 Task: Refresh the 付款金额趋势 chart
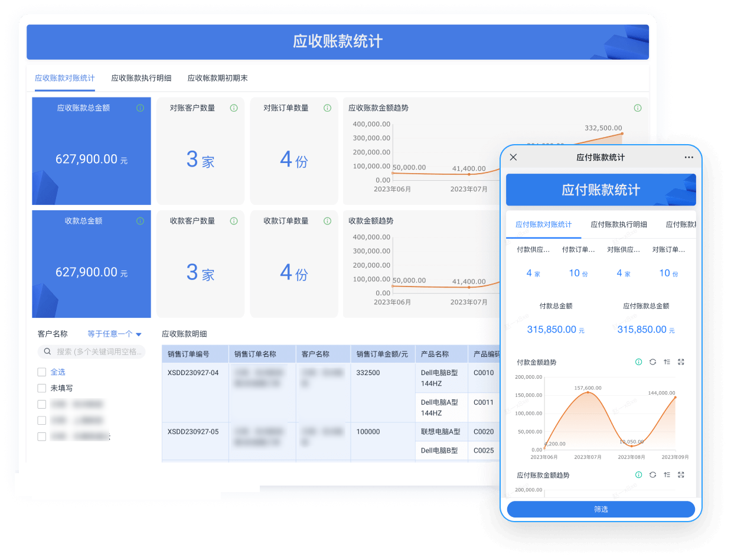click(652, 362)
